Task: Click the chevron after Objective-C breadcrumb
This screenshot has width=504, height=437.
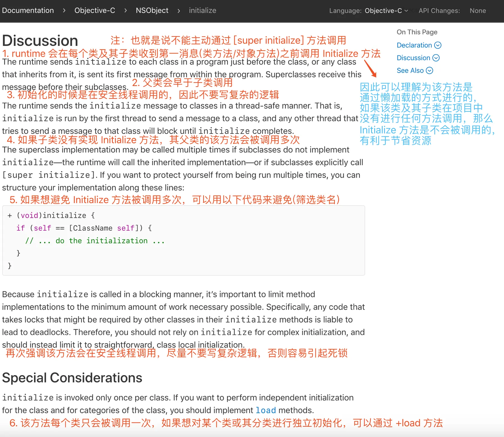Action: click(126, 10)
